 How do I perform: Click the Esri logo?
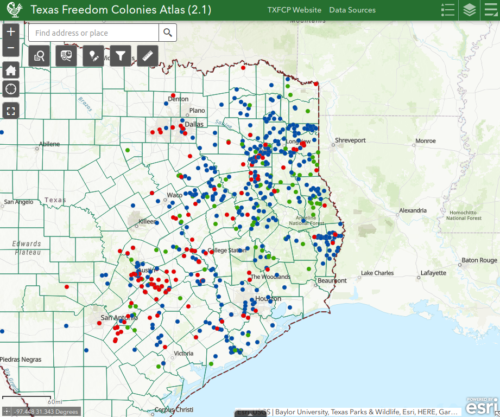point(482,406)
